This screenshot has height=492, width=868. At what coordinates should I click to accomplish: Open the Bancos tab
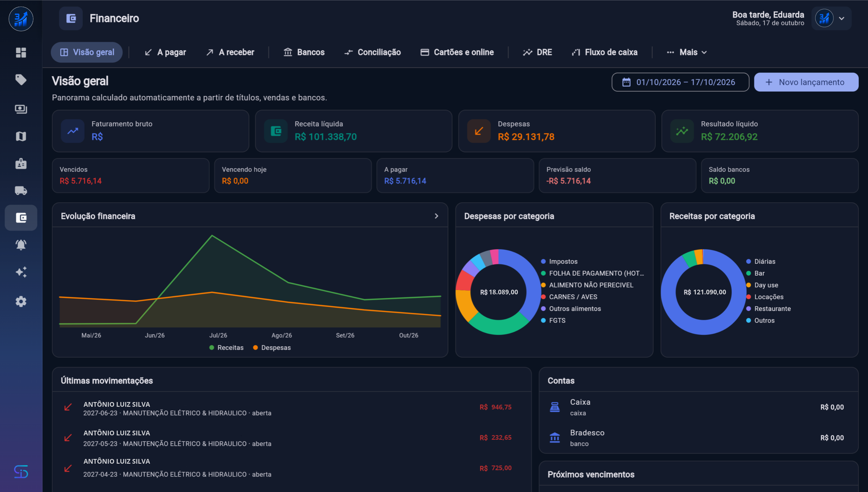[x=304, y=52]
